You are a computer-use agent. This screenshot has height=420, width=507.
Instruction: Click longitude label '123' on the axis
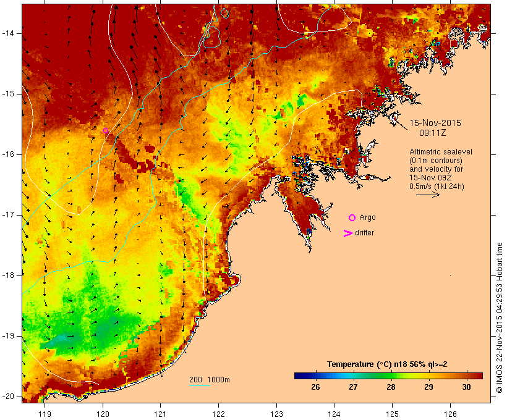coord(276,414)
